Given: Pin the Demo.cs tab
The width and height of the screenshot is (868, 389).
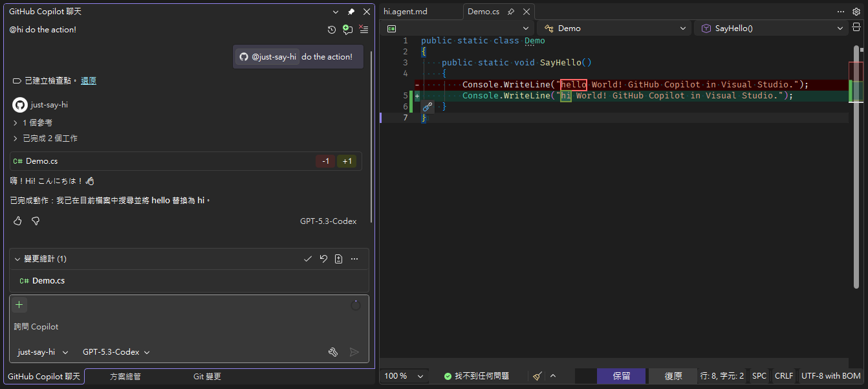Looking at the screenshot, I should point(511,12).
